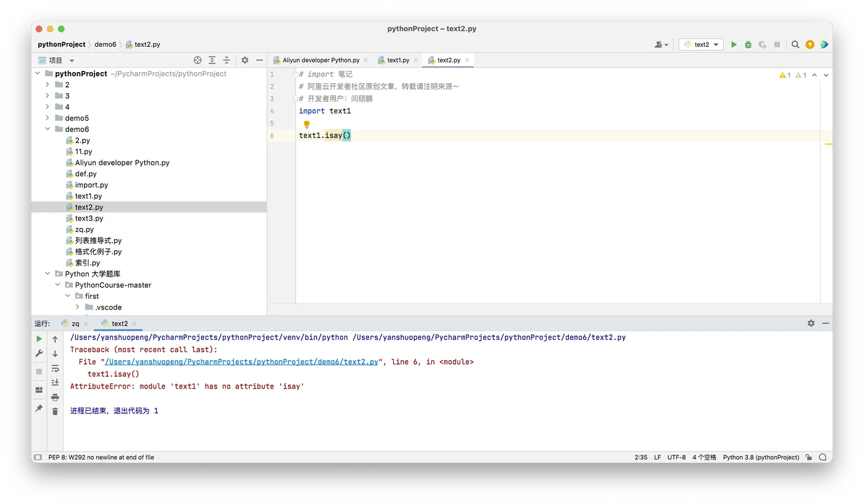The height and width of the screenshot is (504, 864).
Task: Click the 4 个空格 indent status item
Action: [x=704, y=458]
